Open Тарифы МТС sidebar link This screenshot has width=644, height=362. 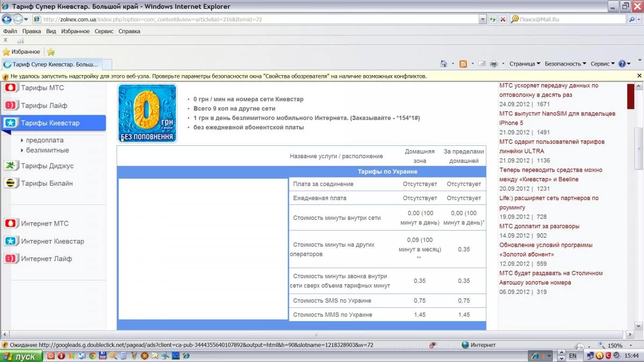click(x=42, y=88)
